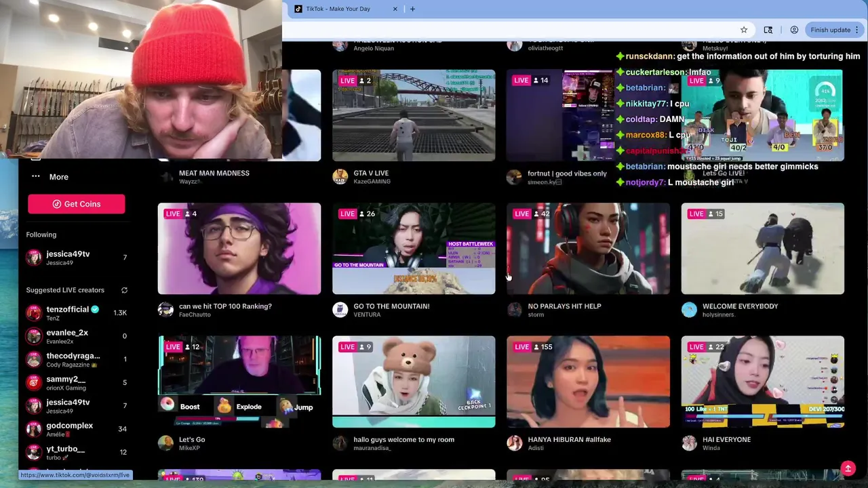Click the Get Coins button
This screenshot has height=488, width=868.
click(x=77, y=204)
